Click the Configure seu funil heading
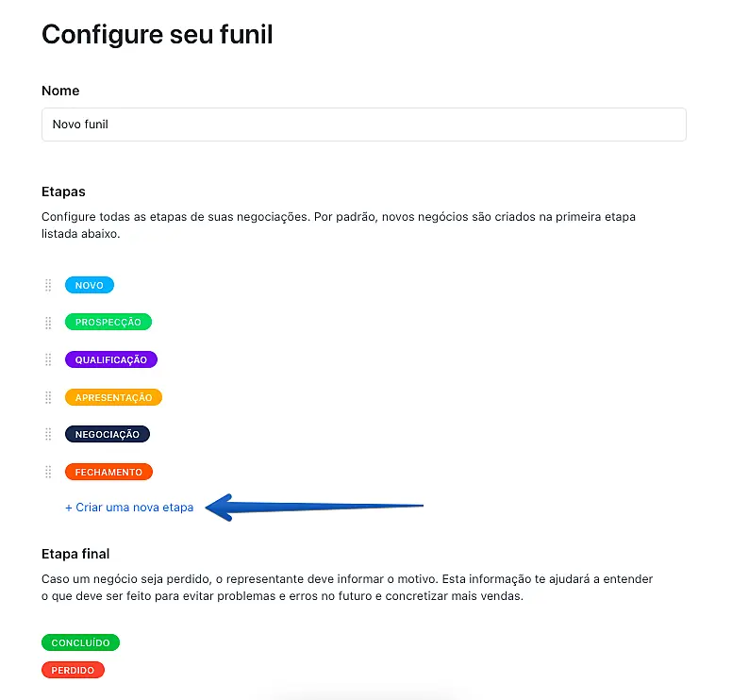Viewport: 732px width, 700px height. [x=157, y=35]
